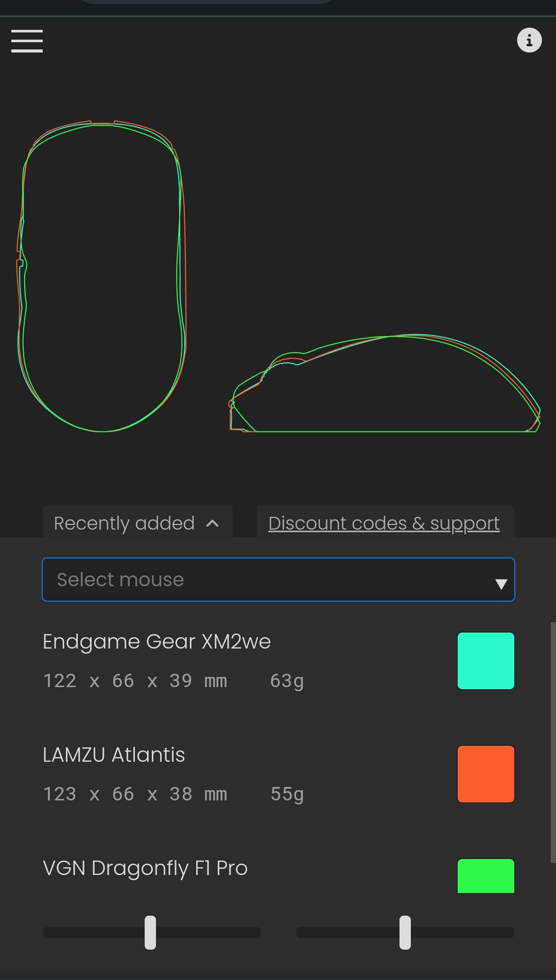Click the 63g weight value
Image resolution: width=556 pixels, height=980 pixels.
pos(287,681)
